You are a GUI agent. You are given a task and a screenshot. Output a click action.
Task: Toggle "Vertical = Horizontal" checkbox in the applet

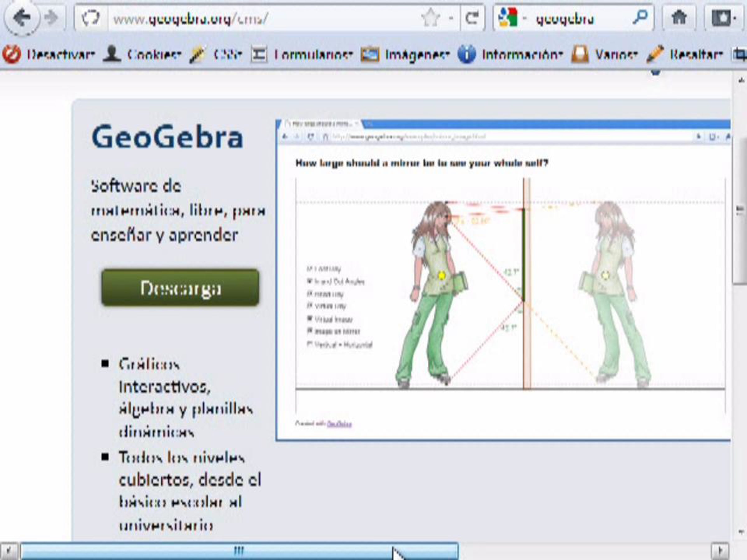tap(309, 344)
